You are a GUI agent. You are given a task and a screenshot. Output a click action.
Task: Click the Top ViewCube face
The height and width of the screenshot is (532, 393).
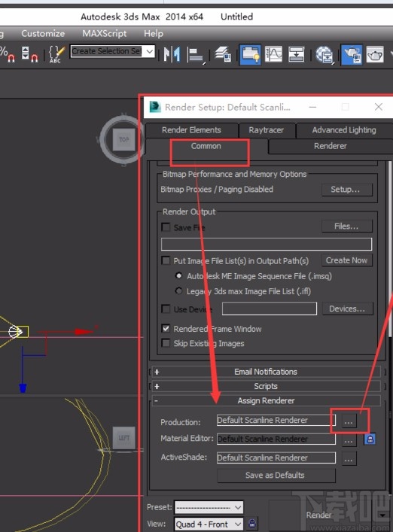123,139
